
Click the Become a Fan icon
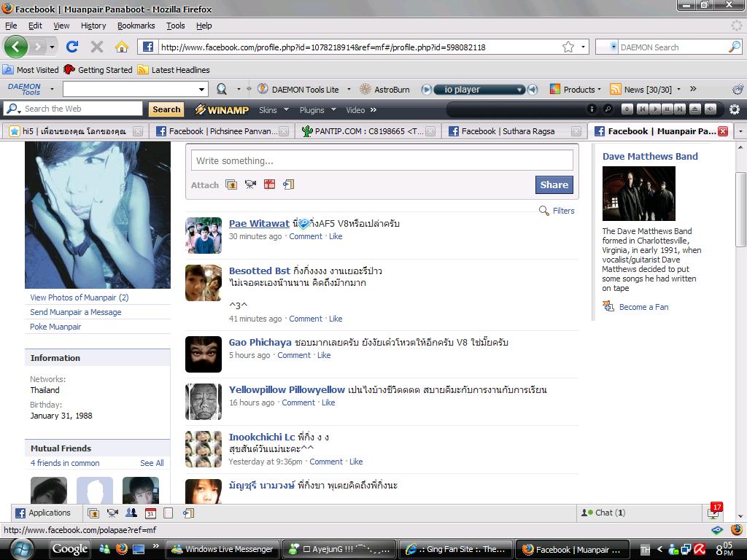[608, 306]
